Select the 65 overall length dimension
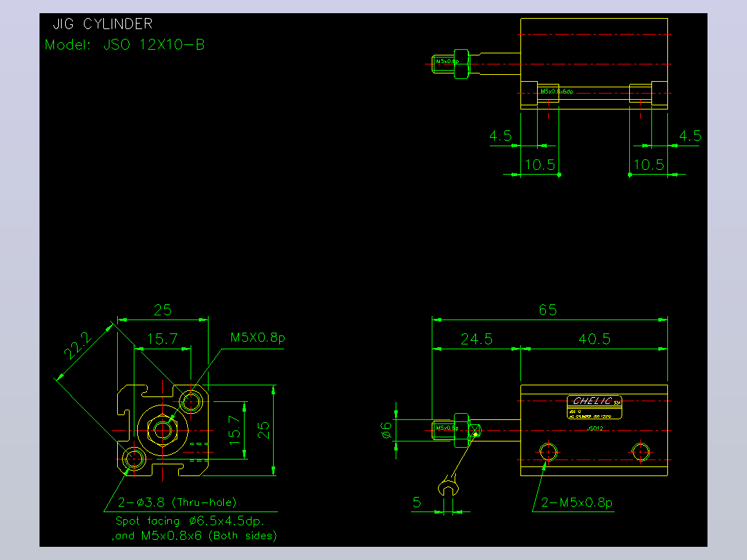This screenshot has width=747, height=560. tap(548, 310)
